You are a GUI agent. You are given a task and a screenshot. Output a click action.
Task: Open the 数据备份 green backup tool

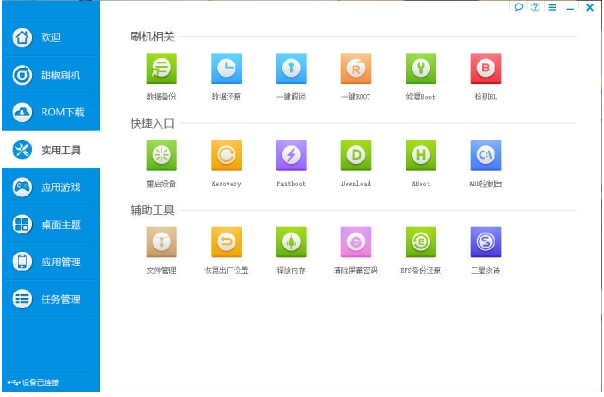(x=161, y=69)
